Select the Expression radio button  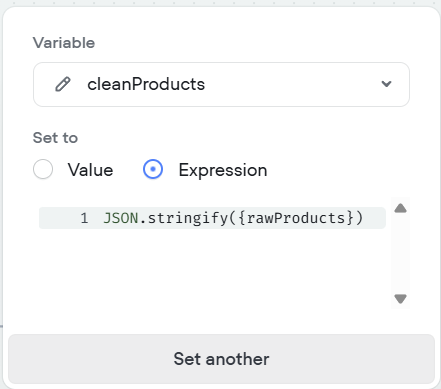coord(153,169)
